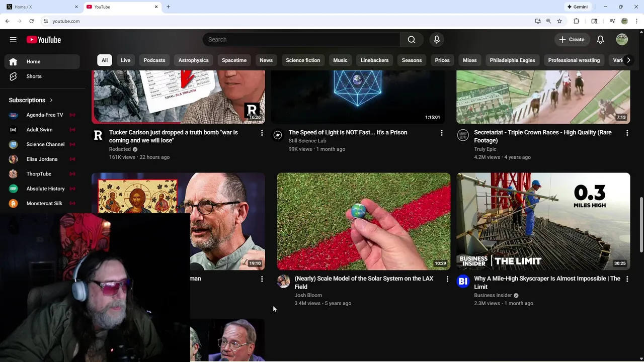The image size is (644, 362).
Task: Select the News filter chip
Action: pyautogui.click(x=266, y=60)
